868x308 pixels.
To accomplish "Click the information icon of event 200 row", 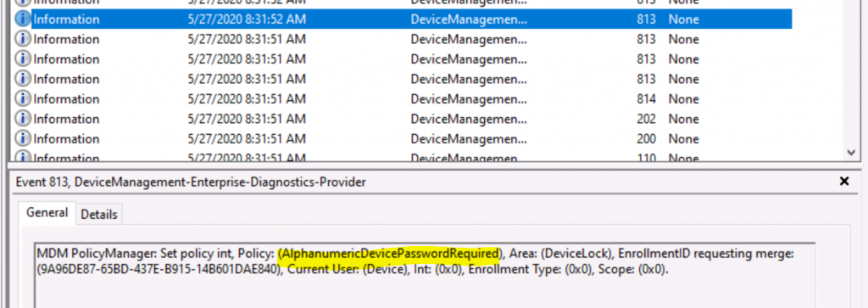I will 22,139.
